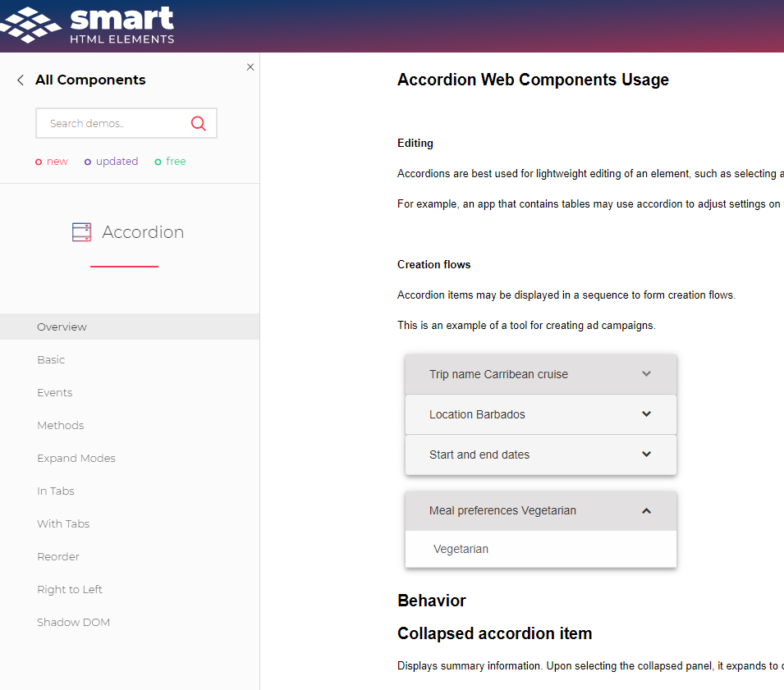Screen dimensions: 784x690
Task: Toggle the 'new' components filter
Action: 51,162
